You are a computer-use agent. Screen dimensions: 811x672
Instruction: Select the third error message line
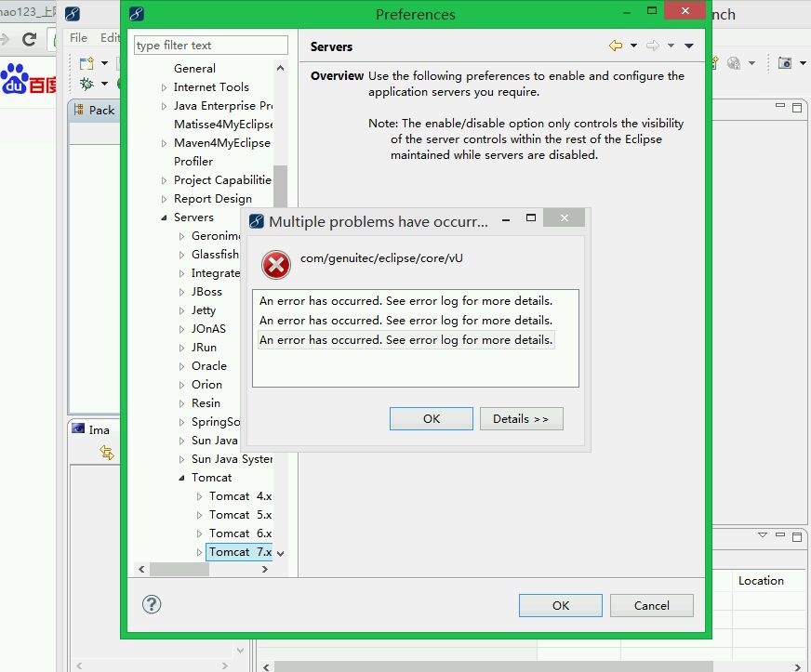click(x=406, y=340)
